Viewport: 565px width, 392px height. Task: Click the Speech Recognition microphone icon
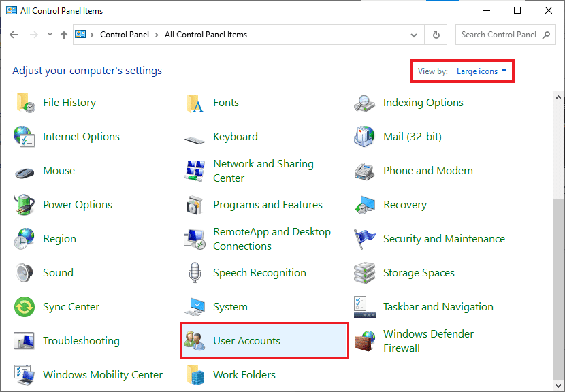(195, 273)
